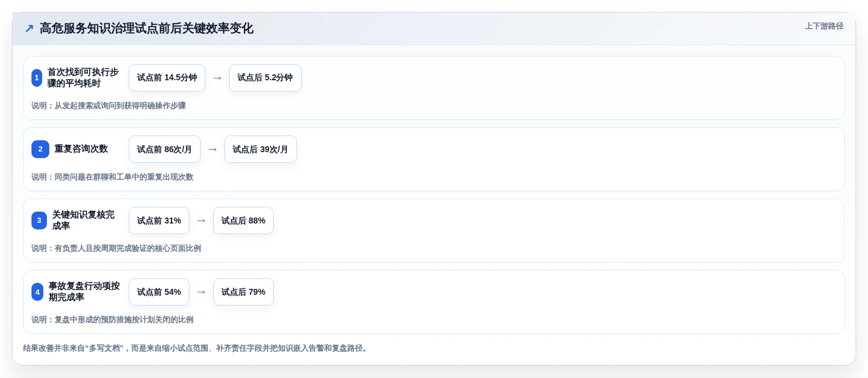The height and width of the screenshot is (378, 868).
Task: Select the step 3 number badge
Action: [x=39, y=220]
